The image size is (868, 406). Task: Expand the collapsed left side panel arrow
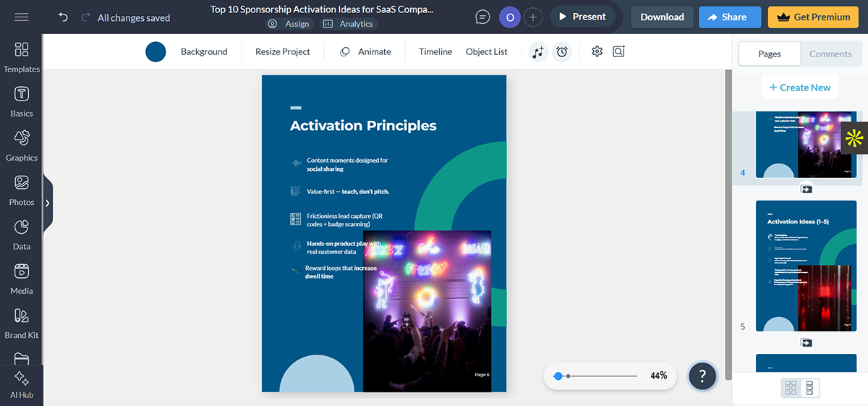tap(48, 203)
